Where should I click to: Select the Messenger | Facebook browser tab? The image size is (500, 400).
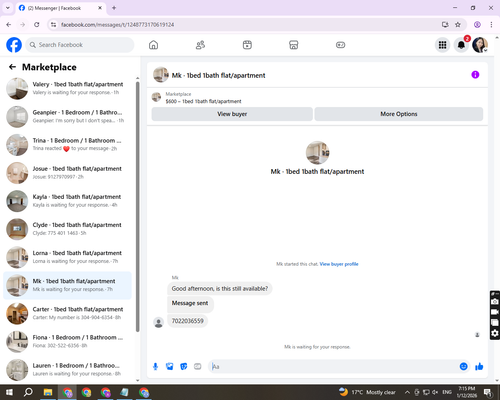click(x=60, y=8)
